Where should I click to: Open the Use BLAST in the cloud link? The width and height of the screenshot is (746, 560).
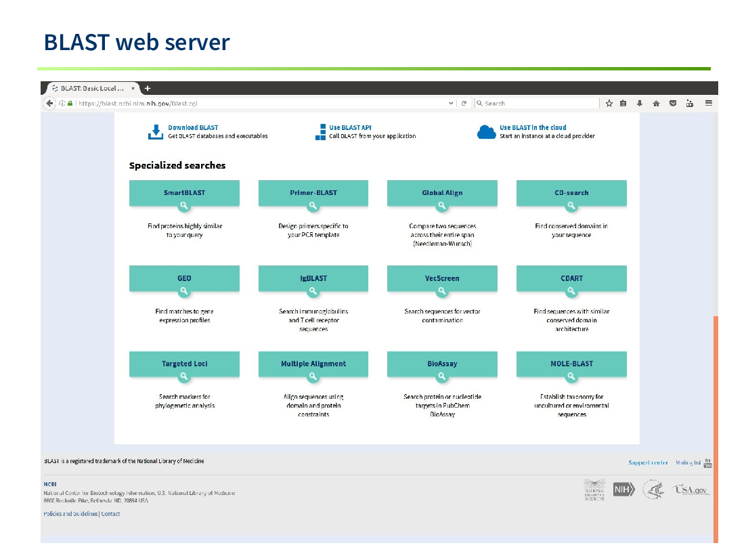point(533,127)
